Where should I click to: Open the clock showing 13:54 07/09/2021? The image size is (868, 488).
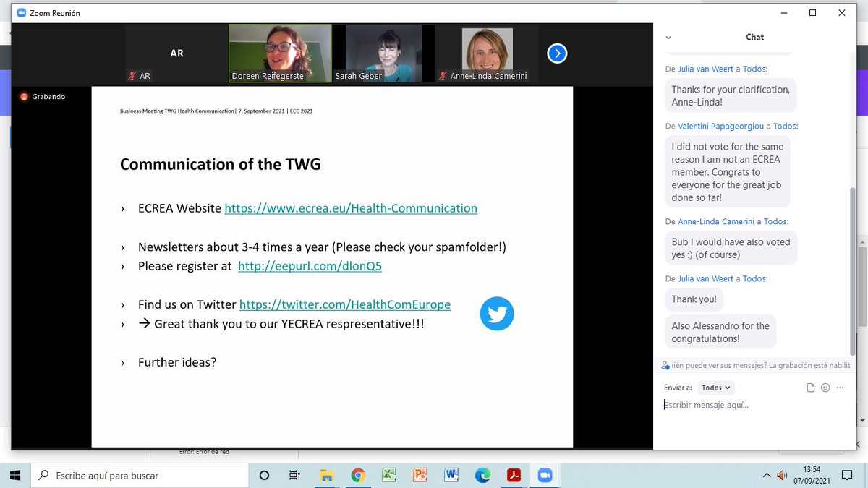(812, 475)
